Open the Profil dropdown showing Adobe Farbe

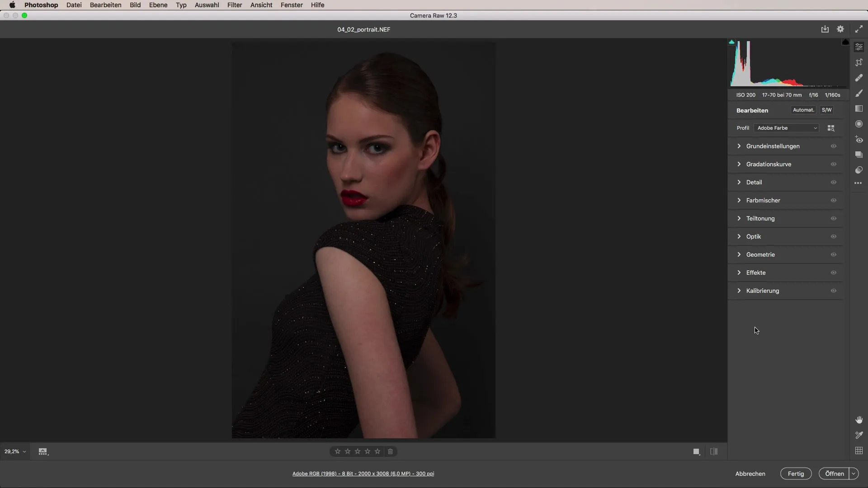pyautogui.click(x=787, y=128)
